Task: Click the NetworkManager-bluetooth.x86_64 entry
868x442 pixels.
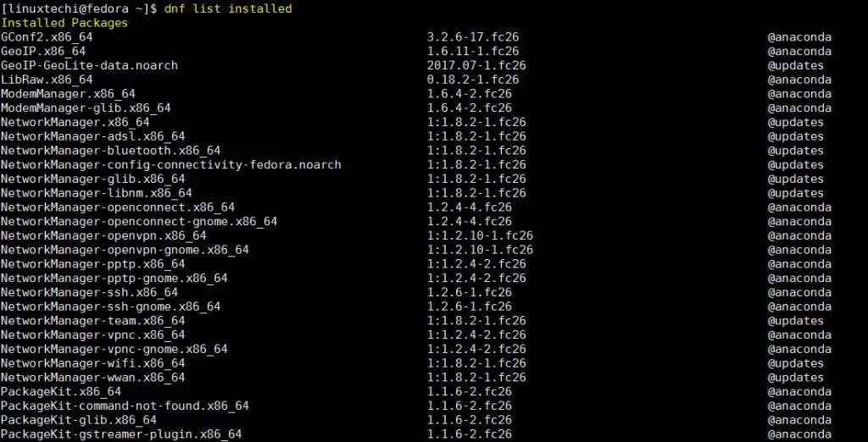Action: (111, 151)
